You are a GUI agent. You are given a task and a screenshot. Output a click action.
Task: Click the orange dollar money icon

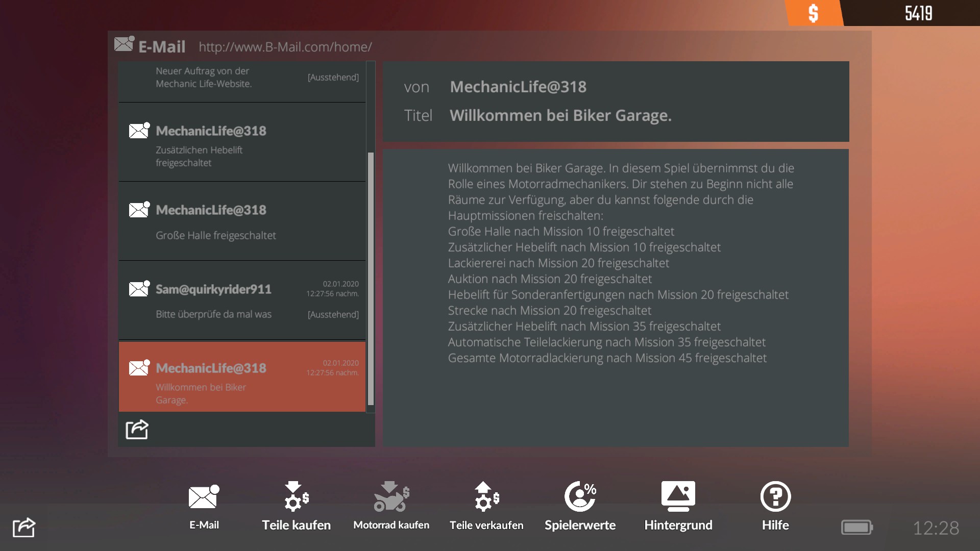[x=814, y=13]
